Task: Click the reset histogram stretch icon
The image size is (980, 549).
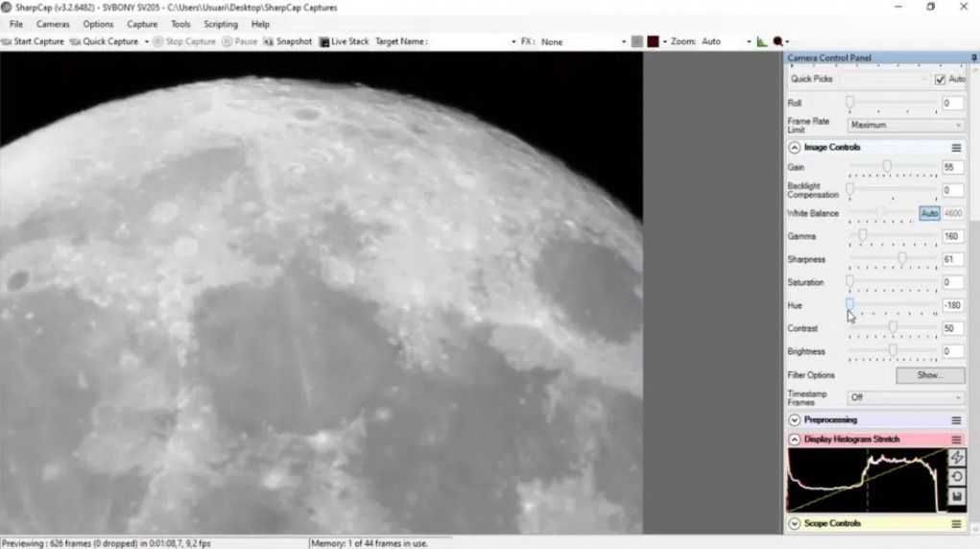Action: pos(956,477)
